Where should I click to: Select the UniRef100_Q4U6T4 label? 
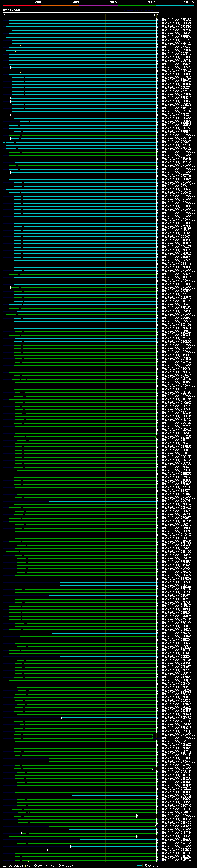[x=176, y=596]
